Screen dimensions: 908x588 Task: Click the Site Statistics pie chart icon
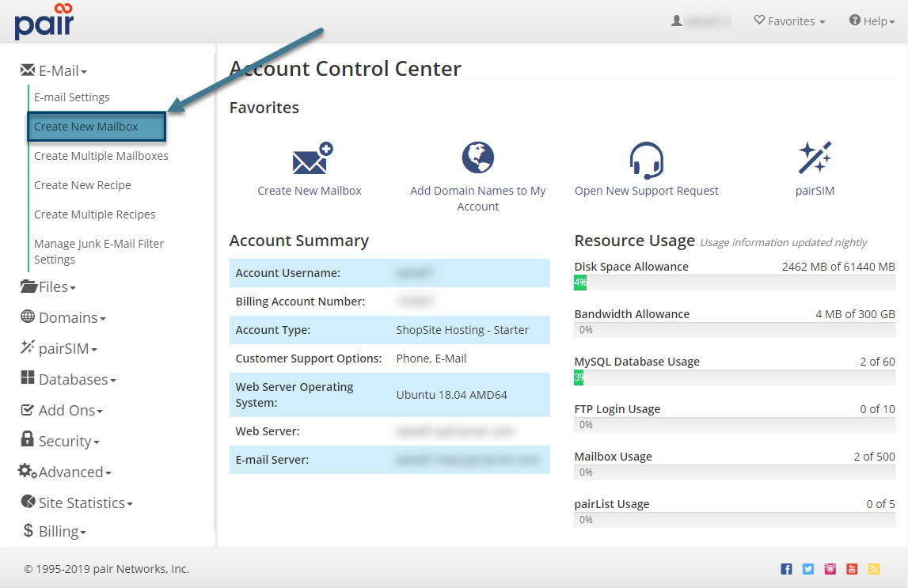[x=28, y=501]
